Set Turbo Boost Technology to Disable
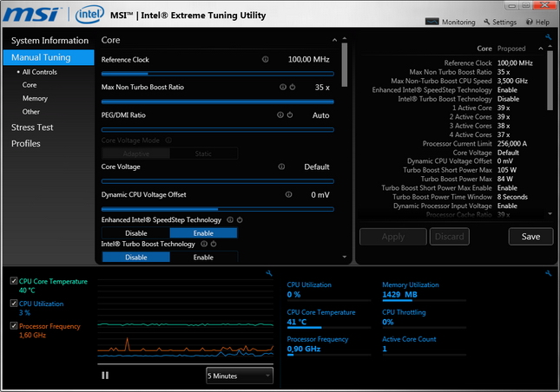The width and height of the screenshot is (560, 392). pos(136,258)
